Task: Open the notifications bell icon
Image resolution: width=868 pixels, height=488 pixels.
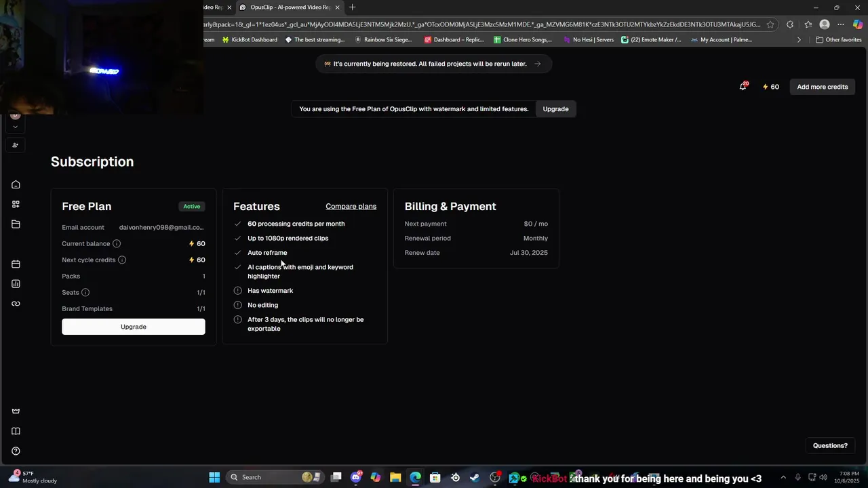Action: [743, 87]
